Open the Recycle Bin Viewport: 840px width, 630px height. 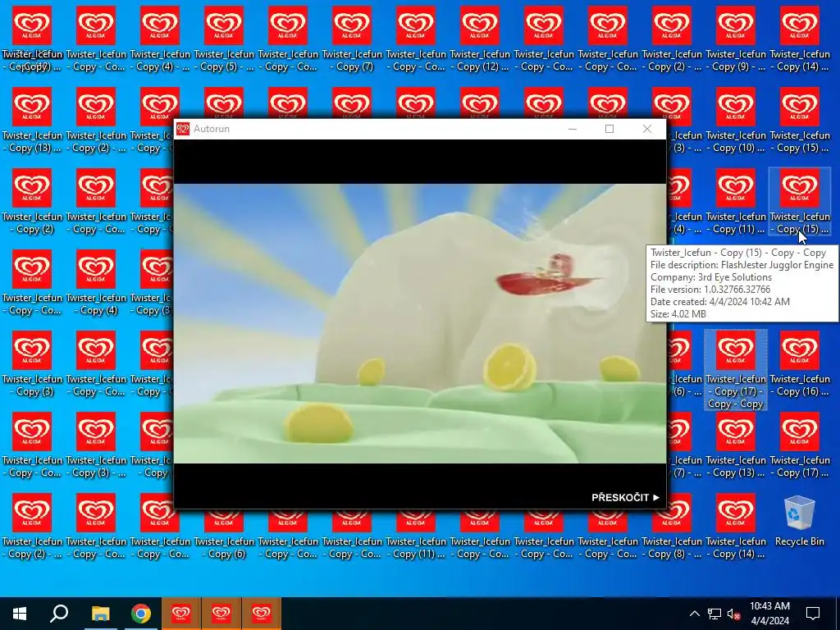tap(799, 521)
